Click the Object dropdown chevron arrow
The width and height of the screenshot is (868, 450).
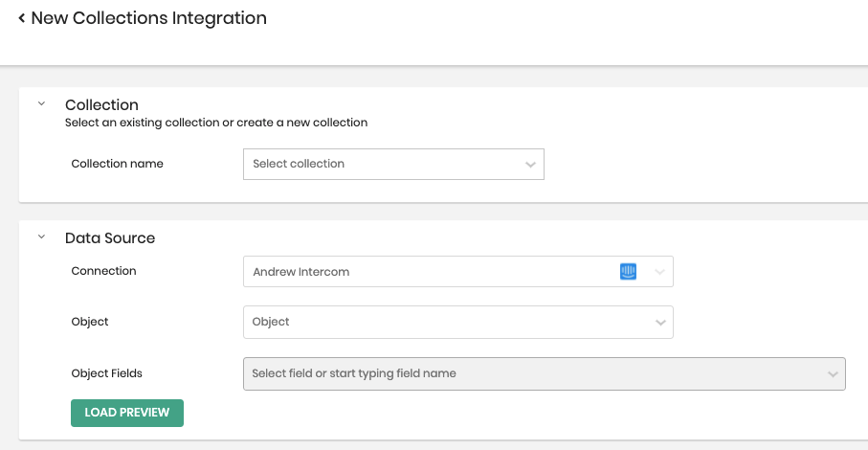click(660, 323)
